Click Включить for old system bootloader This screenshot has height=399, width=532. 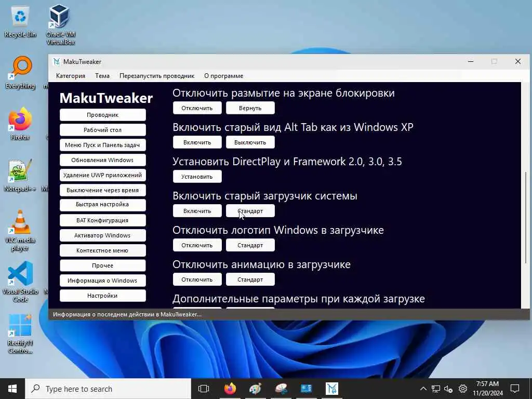(197, 211)
